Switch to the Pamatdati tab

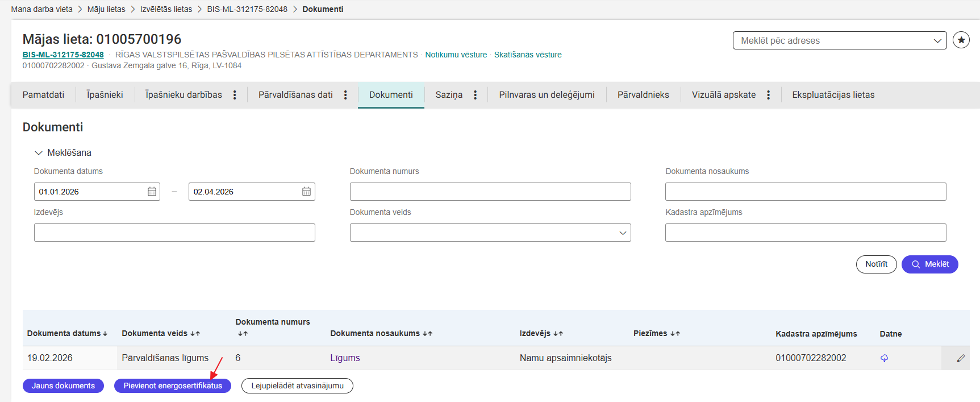[x=43, y=95]
